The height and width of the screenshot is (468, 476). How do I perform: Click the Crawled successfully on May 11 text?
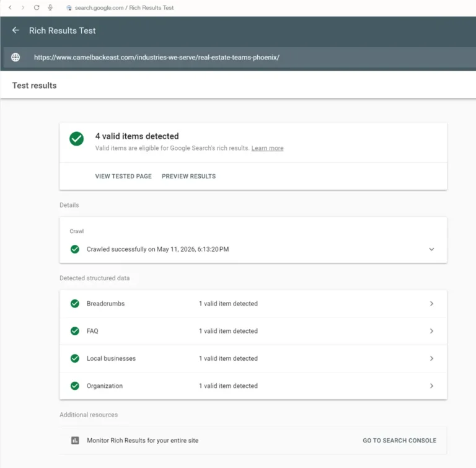pos(157,249)
